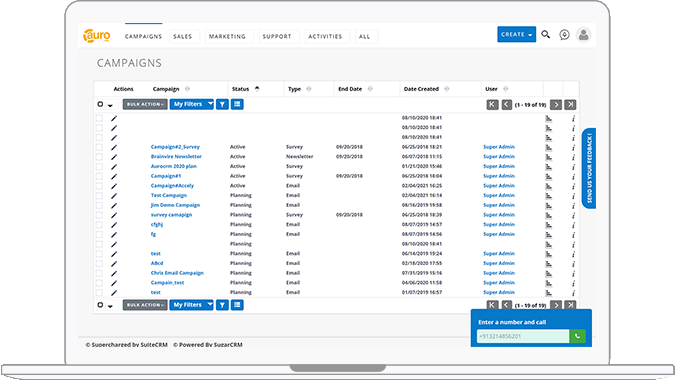Go to next page in top pagination
Image resolution: width=675 pixels, height=380 pixels.
[x=556, y=105]
